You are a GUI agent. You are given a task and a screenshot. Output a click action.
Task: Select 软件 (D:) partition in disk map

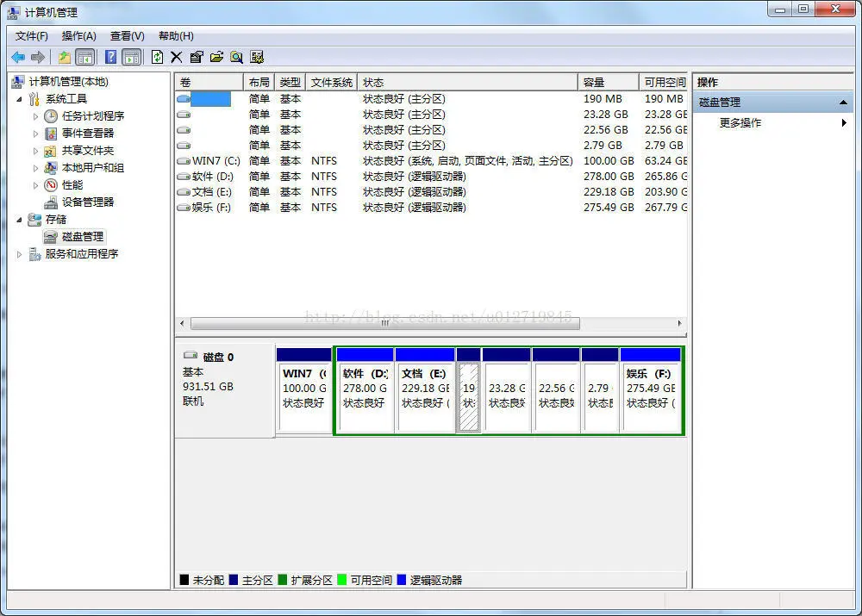(365, 390)
